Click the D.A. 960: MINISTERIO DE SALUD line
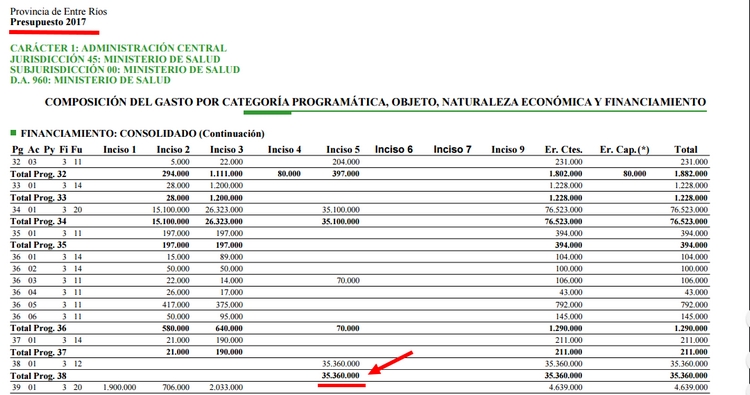Viewport: 750px width, 395px height. coord(90,80)
